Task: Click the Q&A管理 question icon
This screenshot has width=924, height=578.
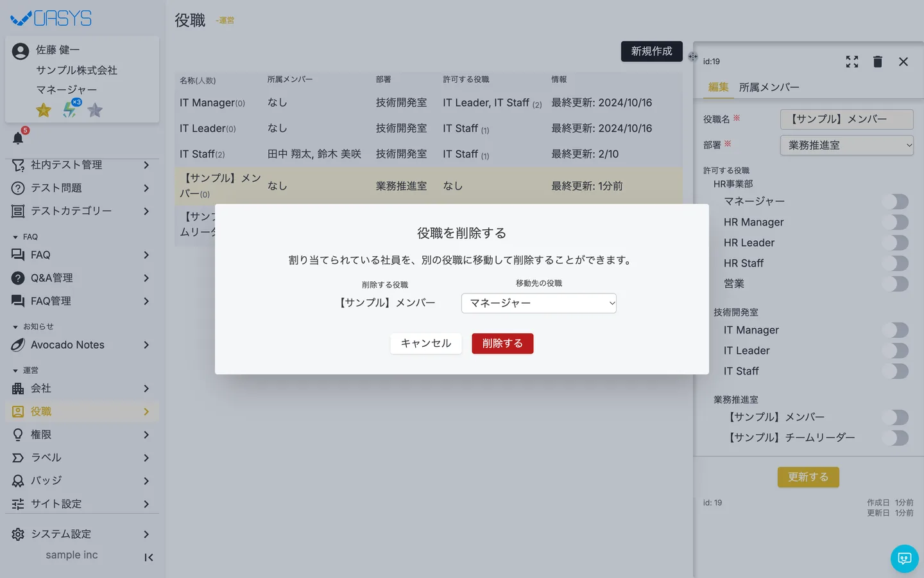Action: point(18,278)
